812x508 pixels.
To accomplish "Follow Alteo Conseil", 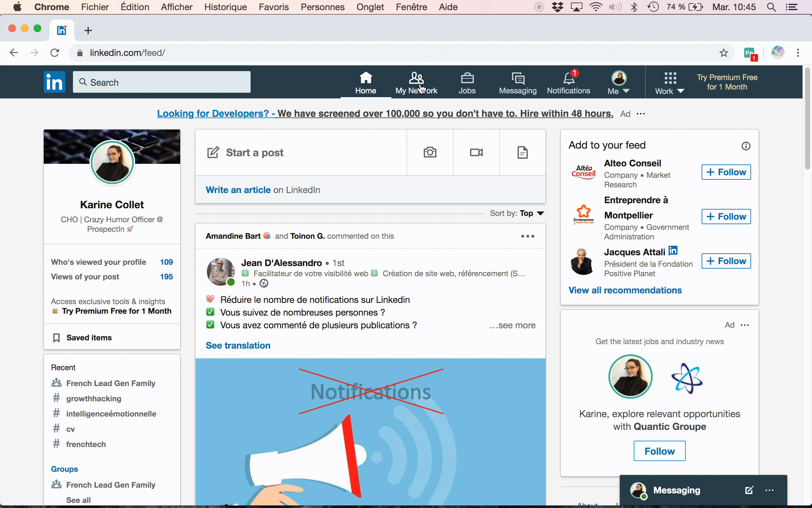I will tap(726, 172).
